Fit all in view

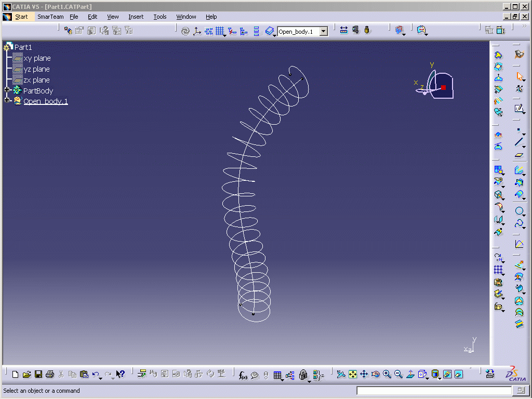pyautogui.click(x=353, y=374)
